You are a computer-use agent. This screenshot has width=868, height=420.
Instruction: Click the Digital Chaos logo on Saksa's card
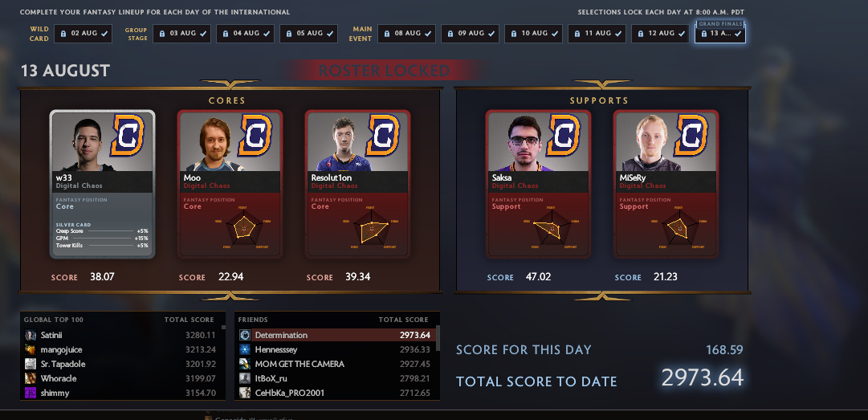564,136
